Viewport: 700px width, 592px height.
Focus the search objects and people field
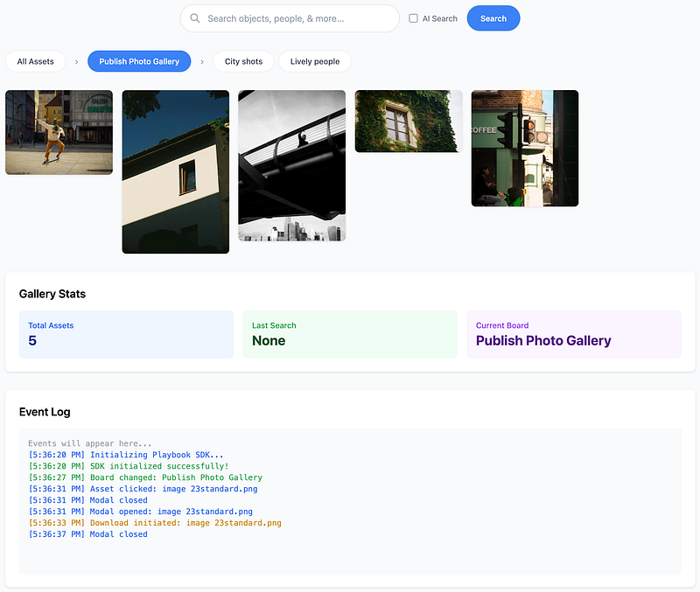[297, 18]
